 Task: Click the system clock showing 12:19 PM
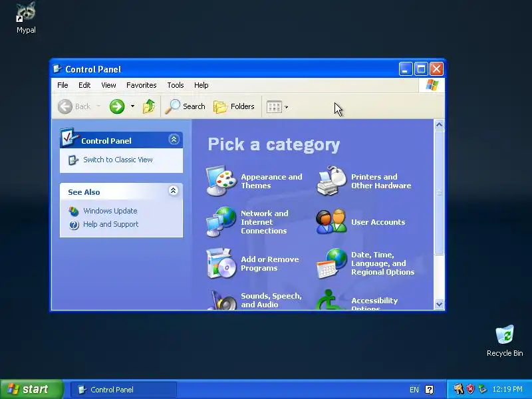tap(507, 389)
